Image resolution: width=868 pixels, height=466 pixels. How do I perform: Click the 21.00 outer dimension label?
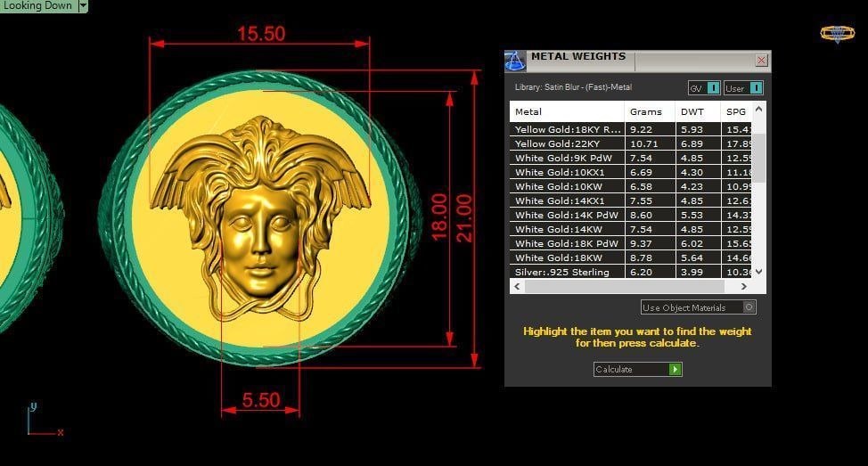coord(464,218)
